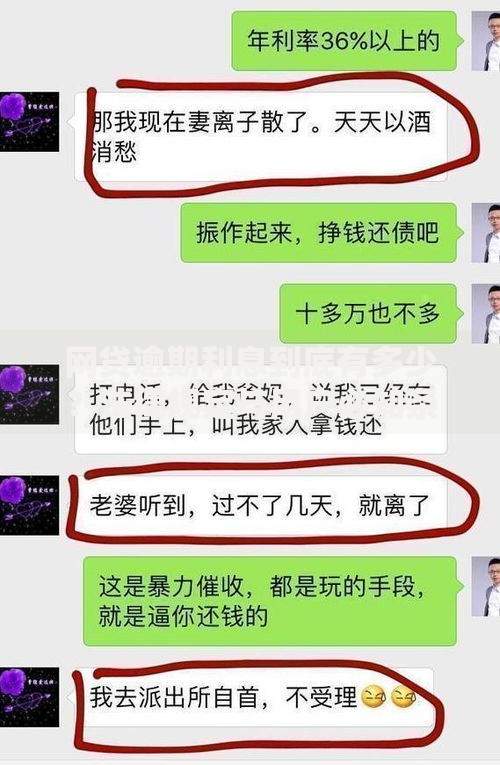Viewport: 500px width, 765px height.
Task: Select the first sweating emoji after 不受理
Action: click(373, 697)
